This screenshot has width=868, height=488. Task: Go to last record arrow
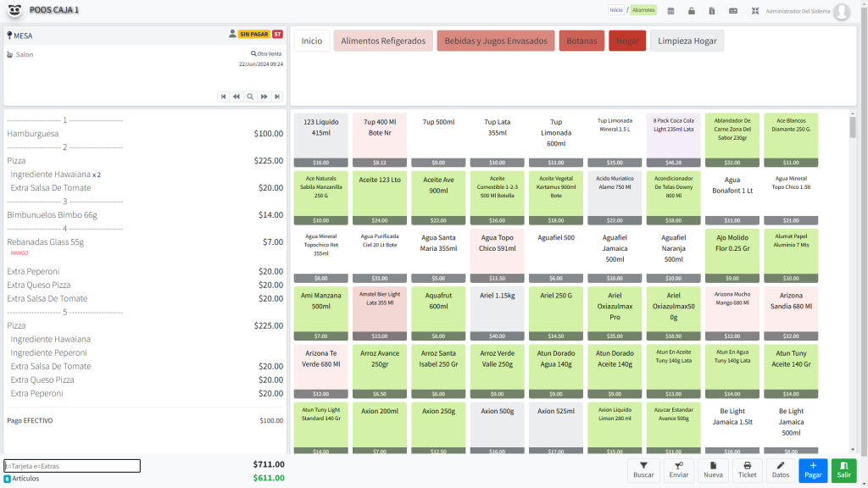(277, 97)
